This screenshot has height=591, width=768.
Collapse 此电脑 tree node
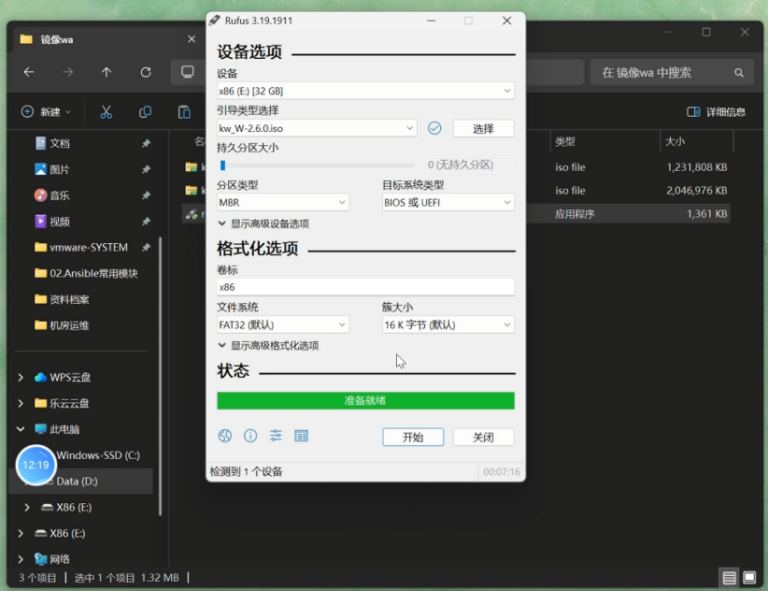tap(21, 429)
